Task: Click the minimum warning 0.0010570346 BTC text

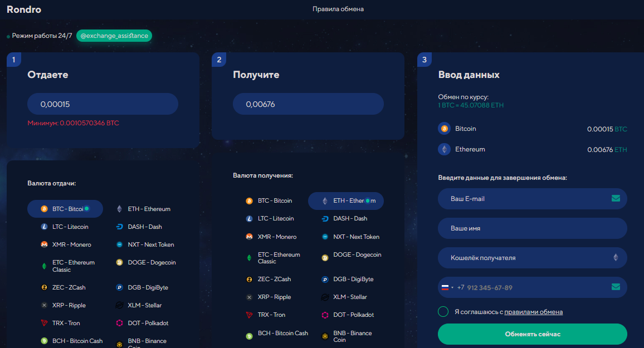Action: [x=73, y=123]
